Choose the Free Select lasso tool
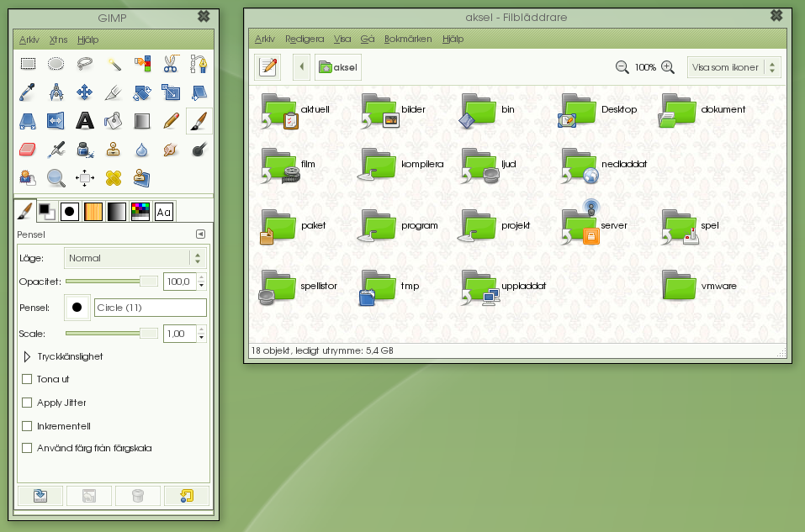The height and width of the screenshot is (532, 805). 85,64
